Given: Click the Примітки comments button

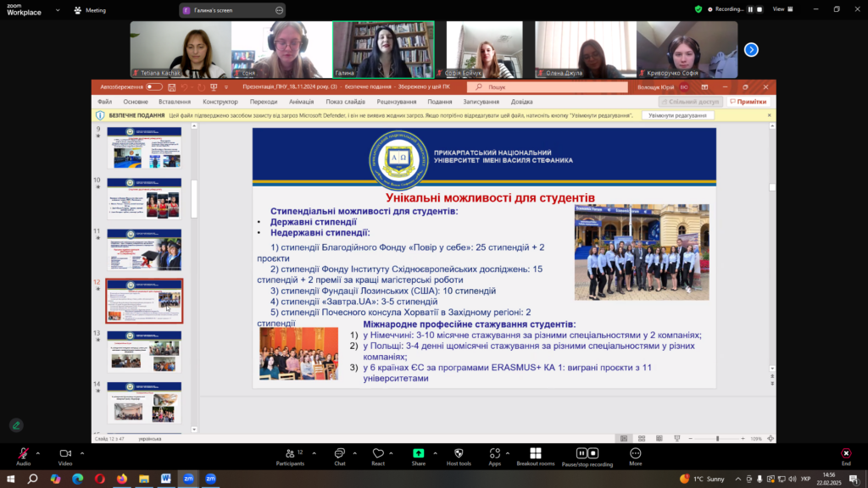Looking at the screenshot, I should (748, 102).
